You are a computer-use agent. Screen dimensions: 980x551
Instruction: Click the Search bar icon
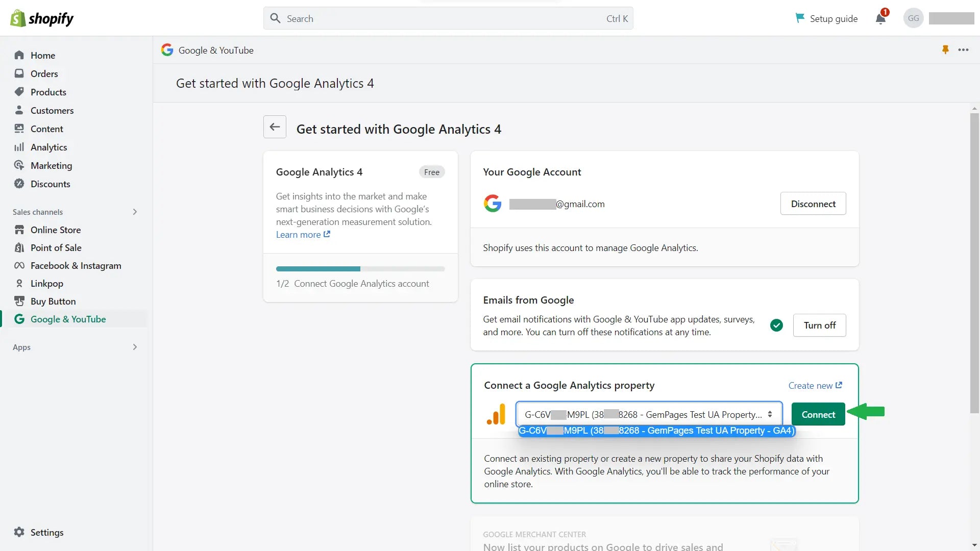click(x=275, y=18)
